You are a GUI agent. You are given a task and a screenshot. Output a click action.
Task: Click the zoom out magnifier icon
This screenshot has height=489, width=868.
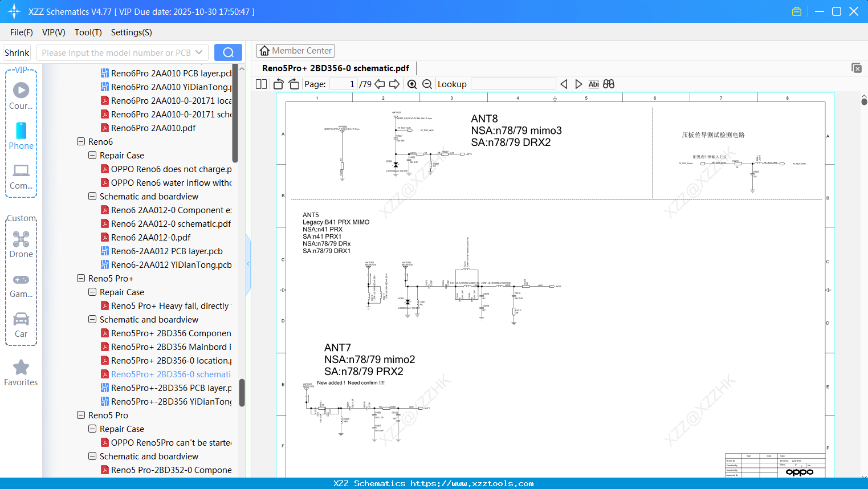click(x=427, y=84)
